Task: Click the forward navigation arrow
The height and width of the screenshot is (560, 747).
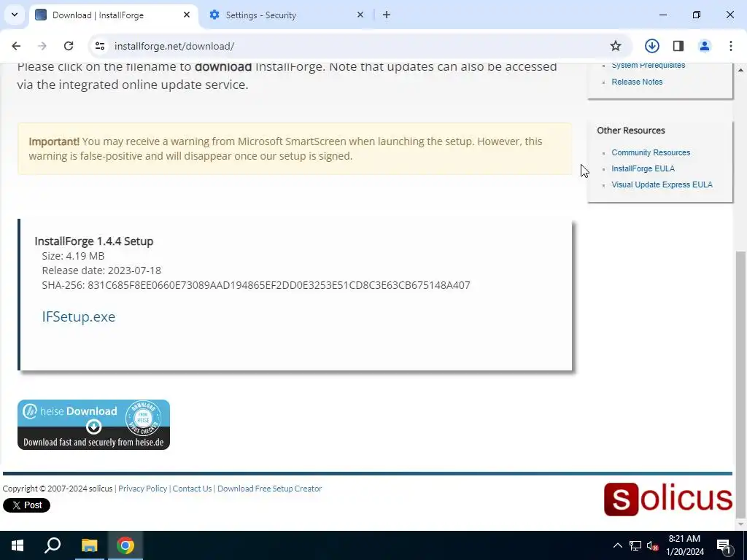Action: [x=42, y=46]
